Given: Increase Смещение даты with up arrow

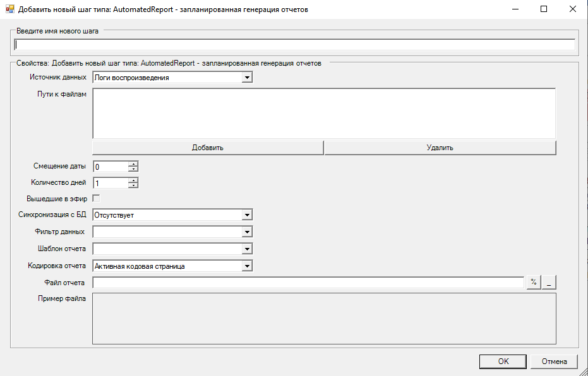Looking at the screenshot, I should [x=133, y=164].
